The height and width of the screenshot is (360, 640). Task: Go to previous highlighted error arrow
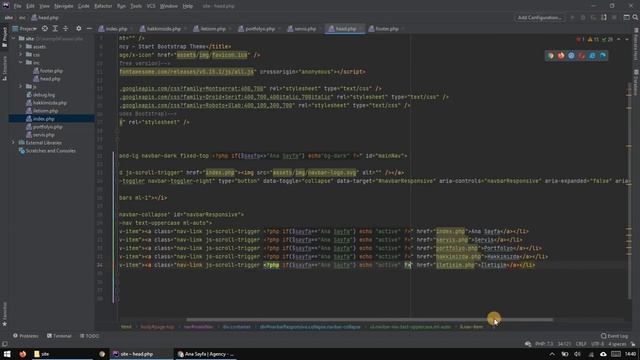click(x=619, y=40)
